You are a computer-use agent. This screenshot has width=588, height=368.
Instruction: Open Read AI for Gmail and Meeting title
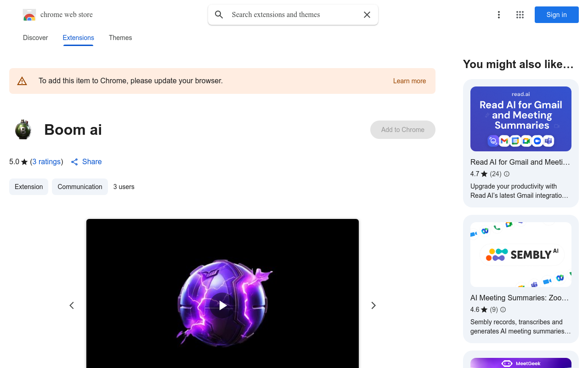tap(520, 162)
